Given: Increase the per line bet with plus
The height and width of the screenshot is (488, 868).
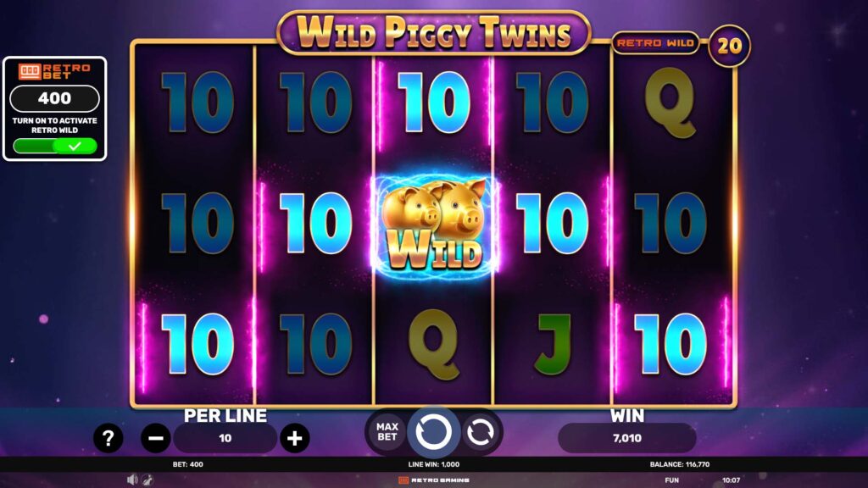Looking at the screenshot, I should (294, 438).
